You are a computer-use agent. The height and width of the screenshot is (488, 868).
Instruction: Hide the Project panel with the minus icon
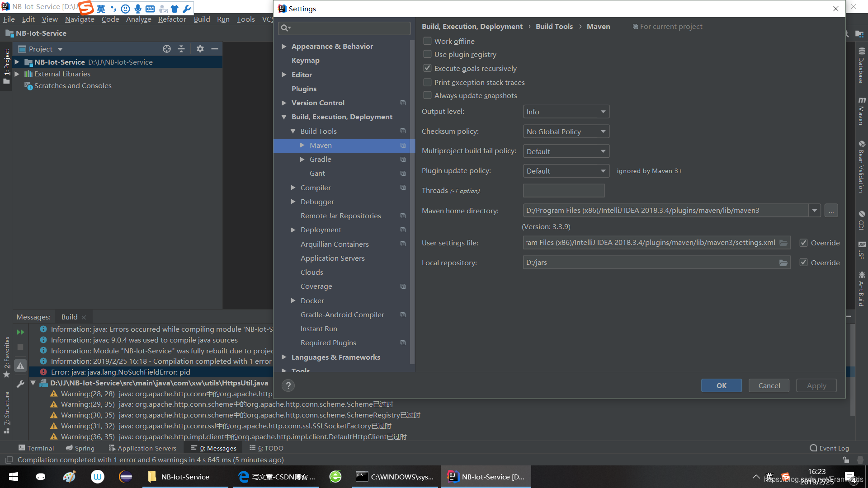[215, 49]
